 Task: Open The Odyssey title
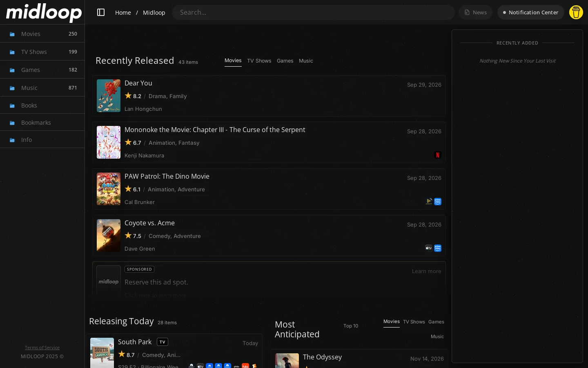(x=322, y=357)
